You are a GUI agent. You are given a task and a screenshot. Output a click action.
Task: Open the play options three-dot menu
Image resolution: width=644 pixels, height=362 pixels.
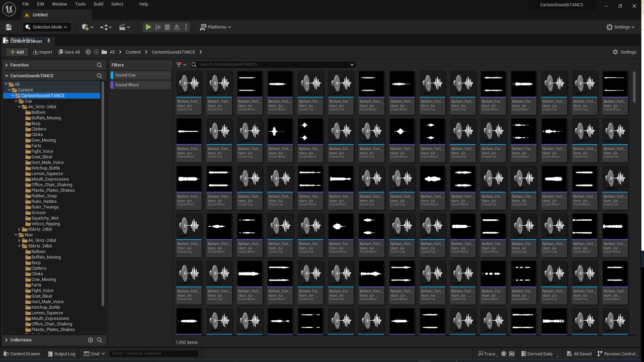(186, 27)
